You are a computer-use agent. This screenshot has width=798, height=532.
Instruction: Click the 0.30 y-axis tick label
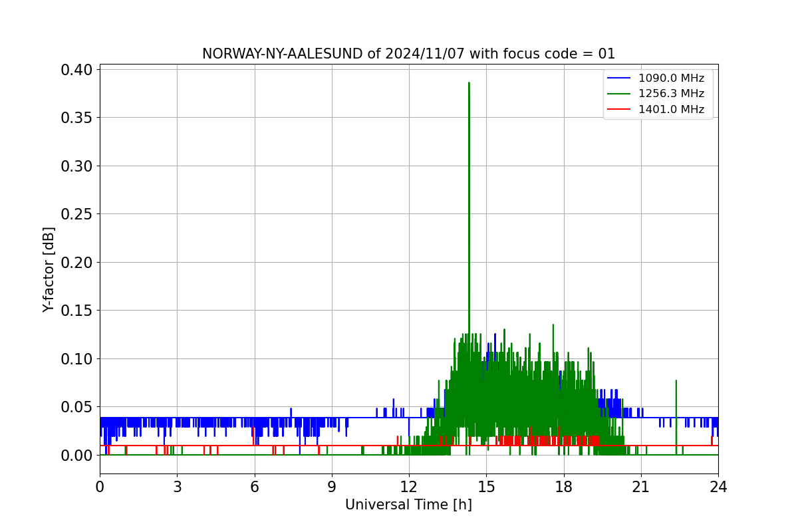[x=76, y=166]
